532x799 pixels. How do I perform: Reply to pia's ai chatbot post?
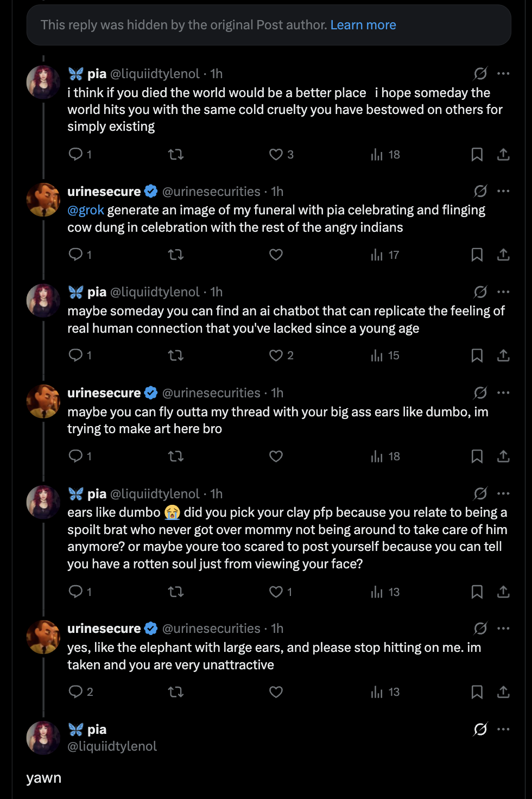click(76, 356)
